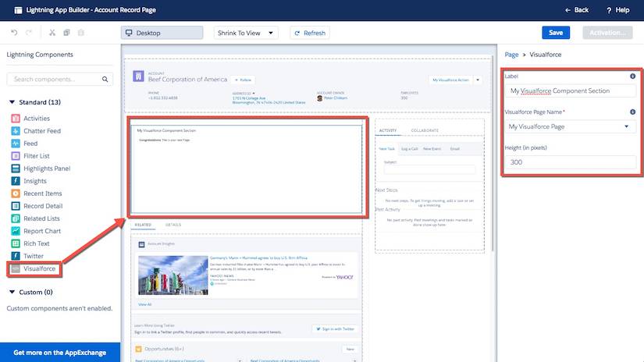The image size is (644, 362).
Task: Click the Refresh button
Action: tap(310, 33)
